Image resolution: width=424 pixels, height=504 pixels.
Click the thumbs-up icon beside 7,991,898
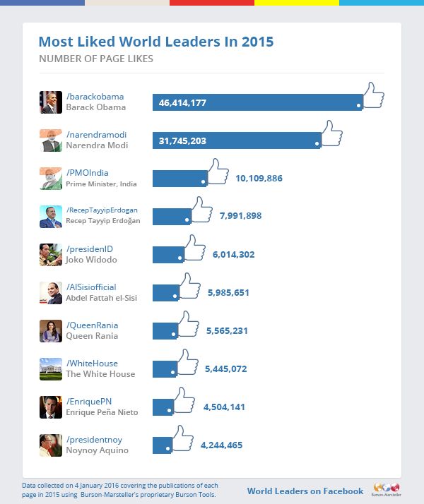point(201,210)
